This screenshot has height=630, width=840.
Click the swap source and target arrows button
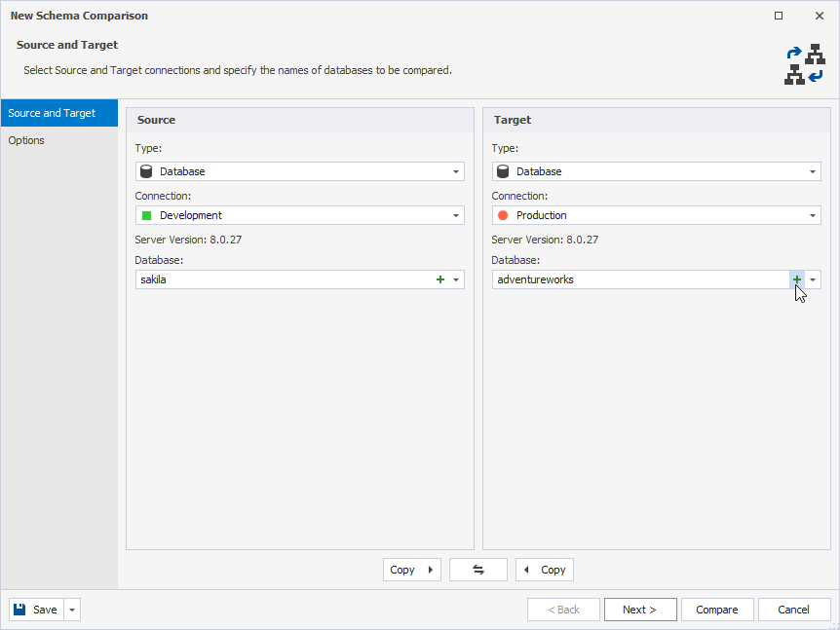478,570
